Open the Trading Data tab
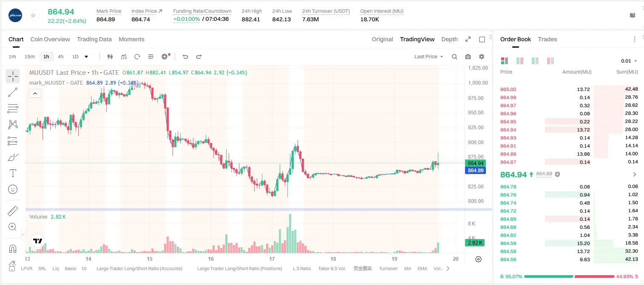The width and height of the screenshot is (644, 285). click(x=94, y=39)
